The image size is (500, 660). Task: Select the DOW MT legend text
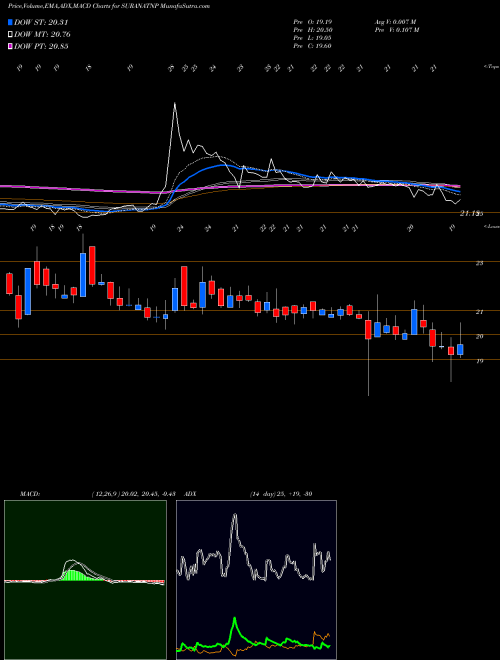click(42, 35)
